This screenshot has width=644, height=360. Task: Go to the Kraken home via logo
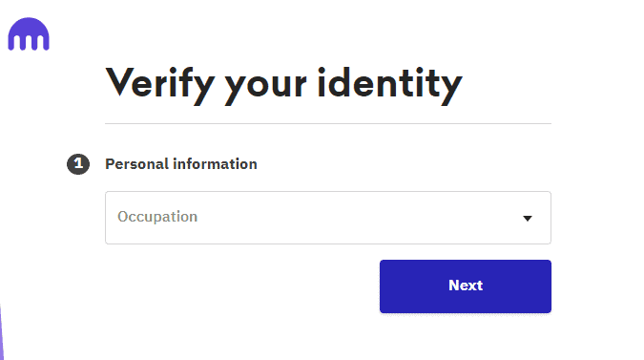pyautogui.click(x=29, y=34)
